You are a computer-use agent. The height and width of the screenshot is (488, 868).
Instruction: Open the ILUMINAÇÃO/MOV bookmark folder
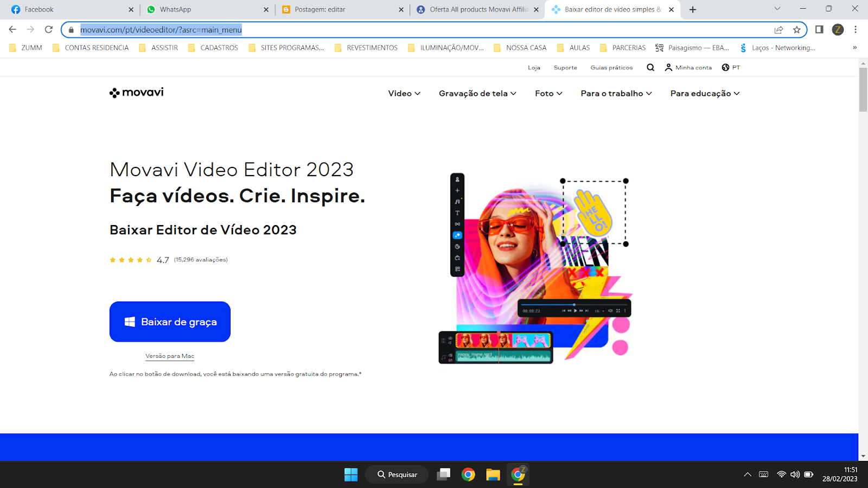pyautogui.click(x=446, y=48)
